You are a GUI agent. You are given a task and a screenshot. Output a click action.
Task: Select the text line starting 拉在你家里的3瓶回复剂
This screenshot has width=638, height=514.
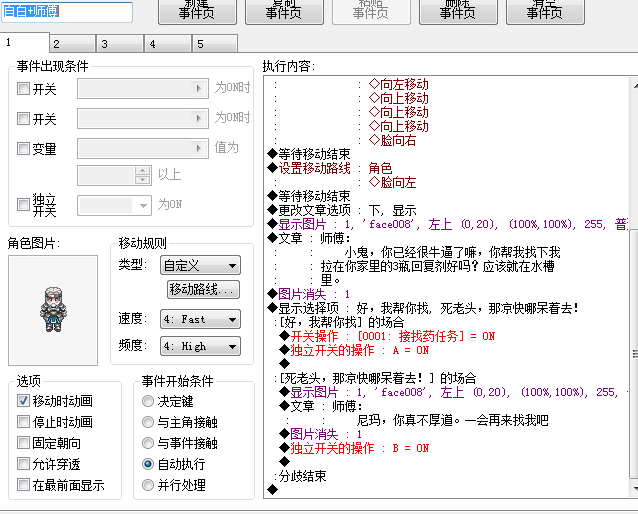point(437,266)
